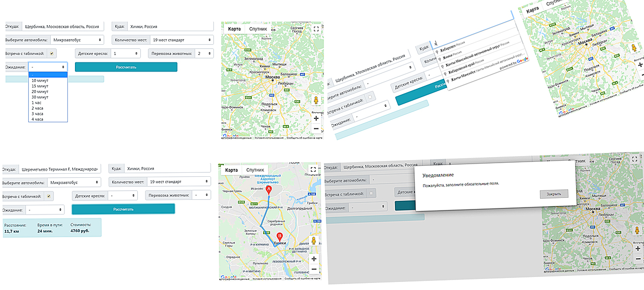Switch to Карта tab beside open Ожидание list
644x290 pixels.
234,29
